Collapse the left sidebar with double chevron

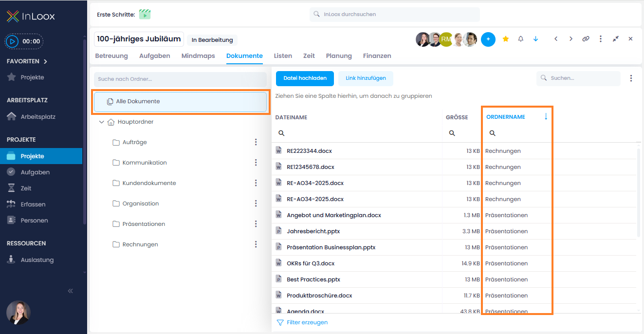[70, 291]
